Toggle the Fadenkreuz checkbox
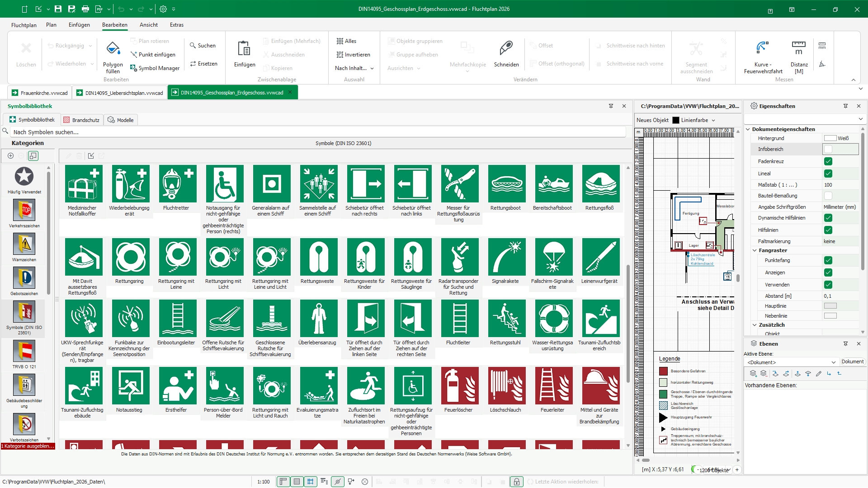868x488 pixels. [x=828, y=161]
